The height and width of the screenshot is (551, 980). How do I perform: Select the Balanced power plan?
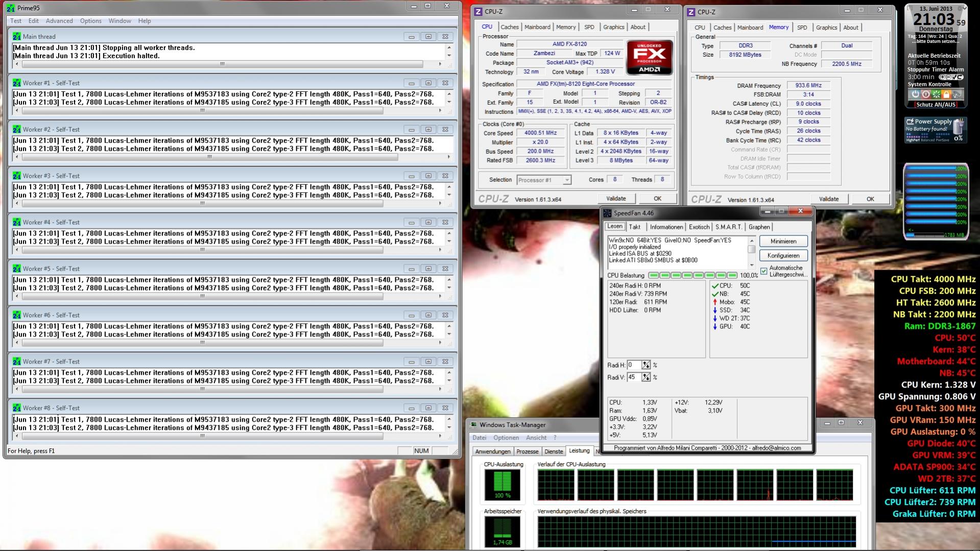928,140
